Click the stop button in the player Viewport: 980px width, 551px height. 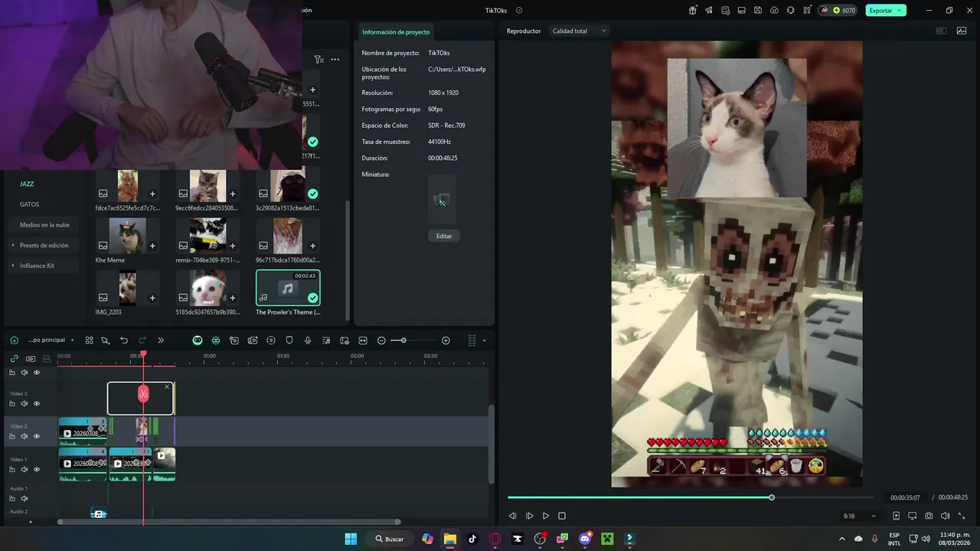(561, 516)
